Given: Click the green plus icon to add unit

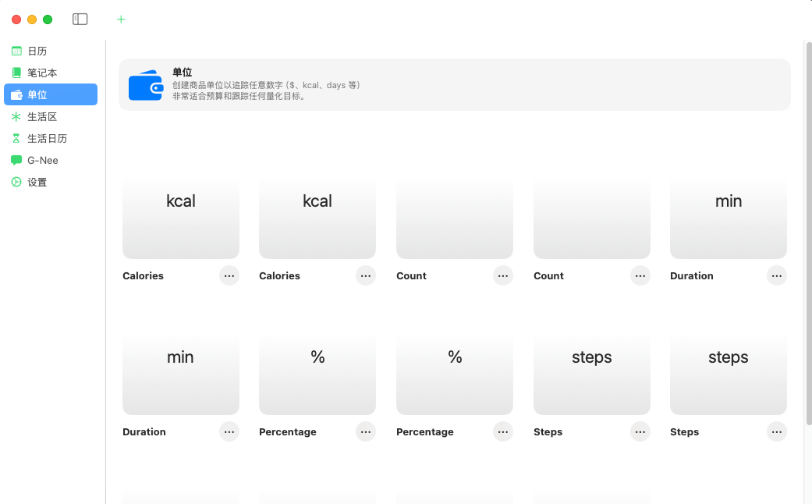Looking at the screenshot, I should pos(121,20).
